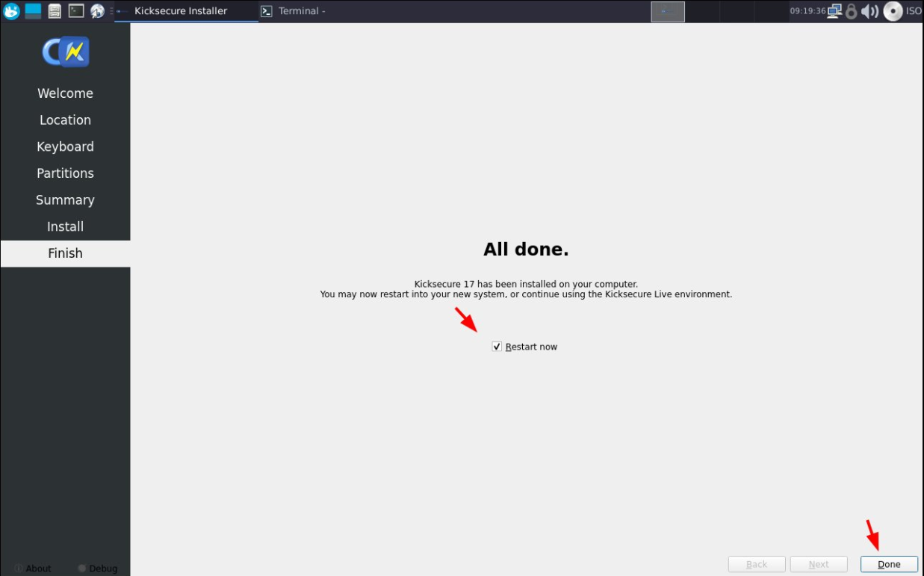
Task: Open the volume speaker icon
Action: pyautogui.click(x=869, y=11)
